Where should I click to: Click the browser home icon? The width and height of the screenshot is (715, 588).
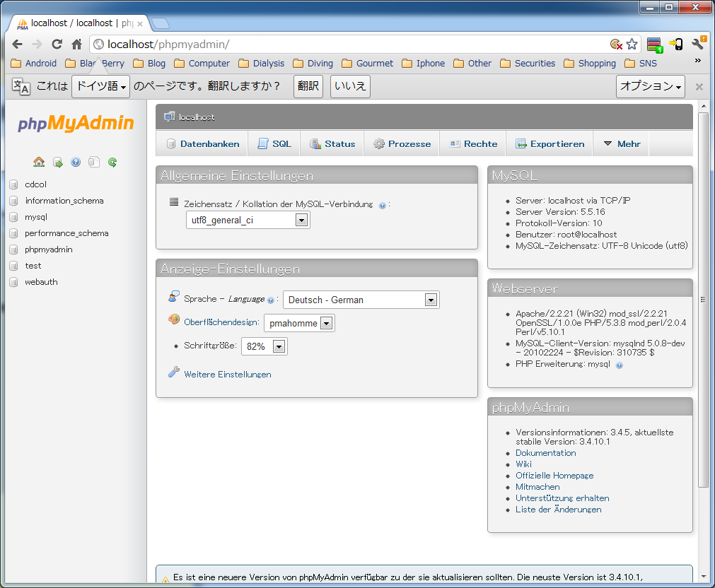(x=76, y=45)
